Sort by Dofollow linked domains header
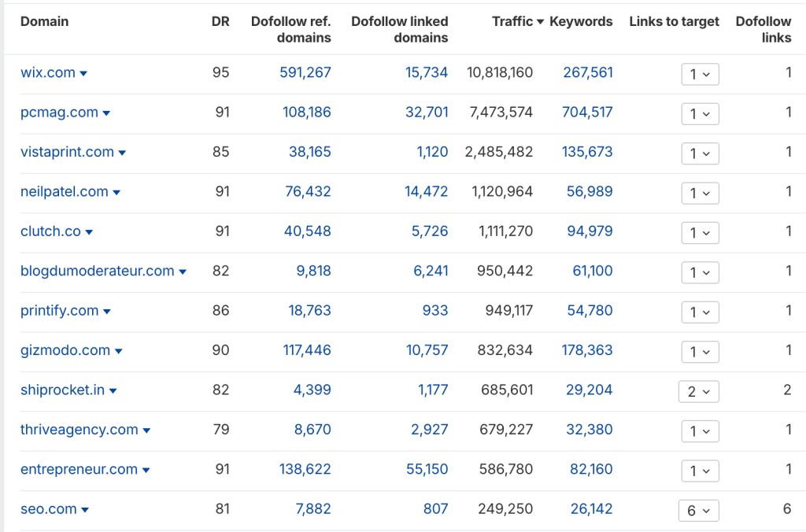This screenshot has height=532, width=806. 399,29
